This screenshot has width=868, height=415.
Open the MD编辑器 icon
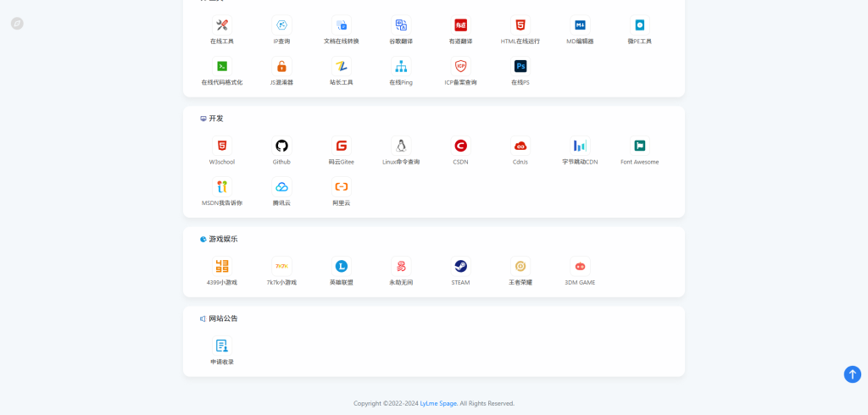pos(580,25)
